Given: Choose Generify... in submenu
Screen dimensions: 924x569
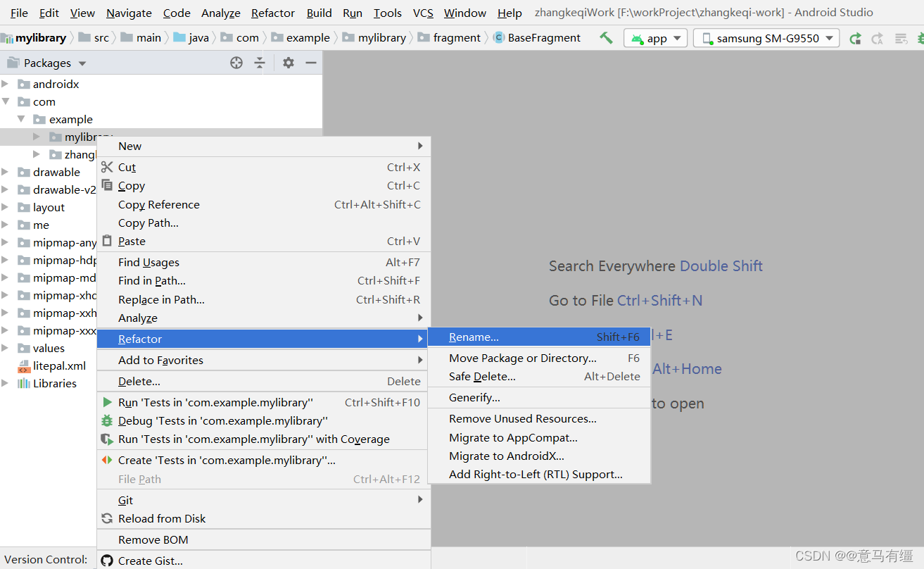Looking at the screenshot, I should pos(539,397).
